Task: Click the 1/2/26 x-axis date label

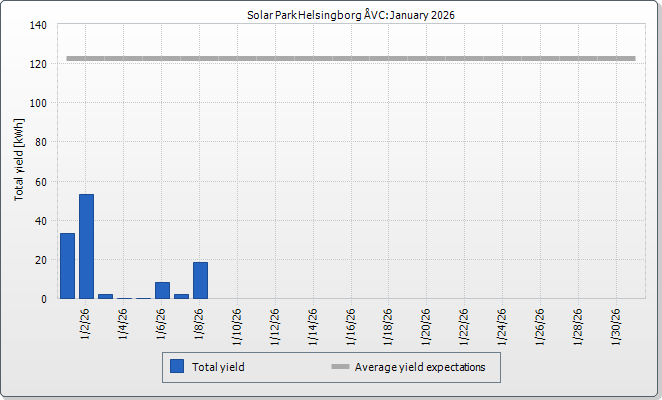Action: click(86, 325)
